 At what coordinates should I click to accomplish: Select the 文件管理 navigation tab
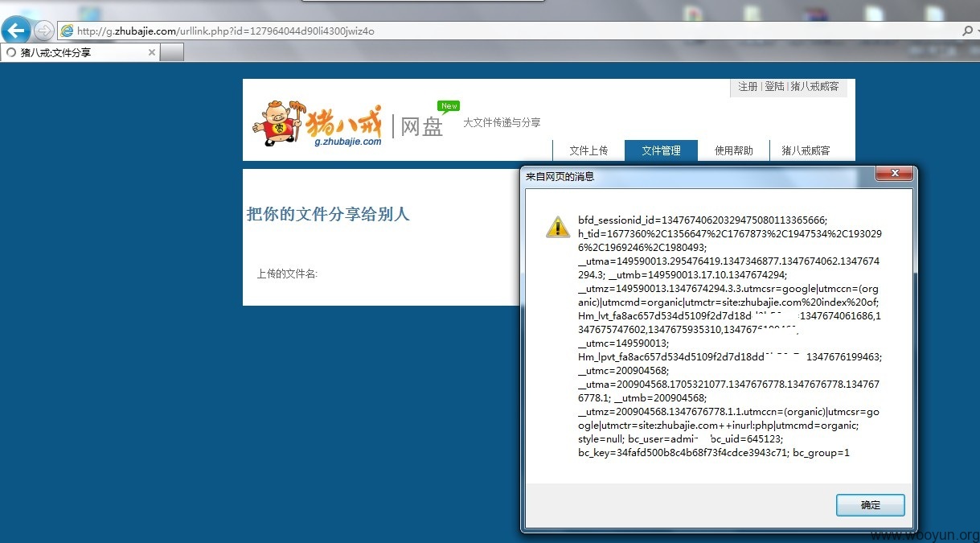coord(661,150)
